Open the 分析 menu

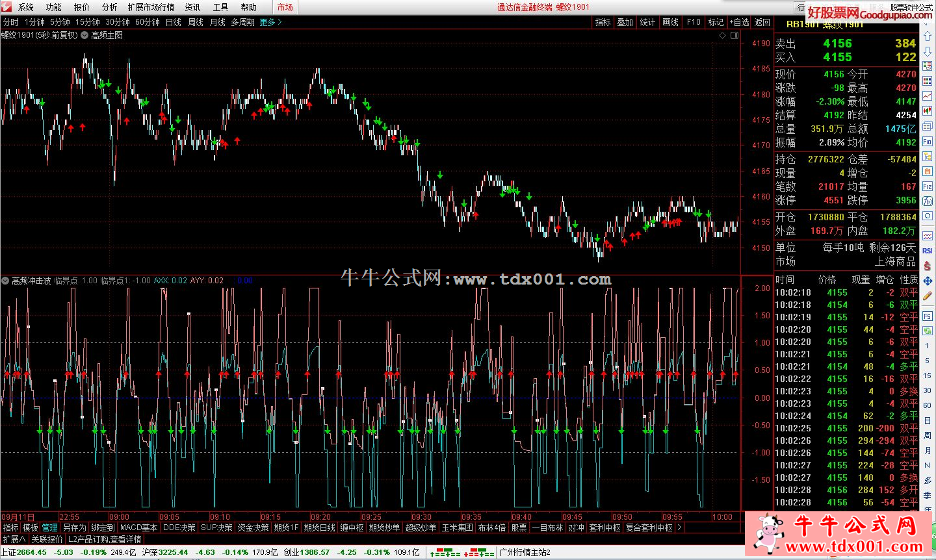pos(110,7)
